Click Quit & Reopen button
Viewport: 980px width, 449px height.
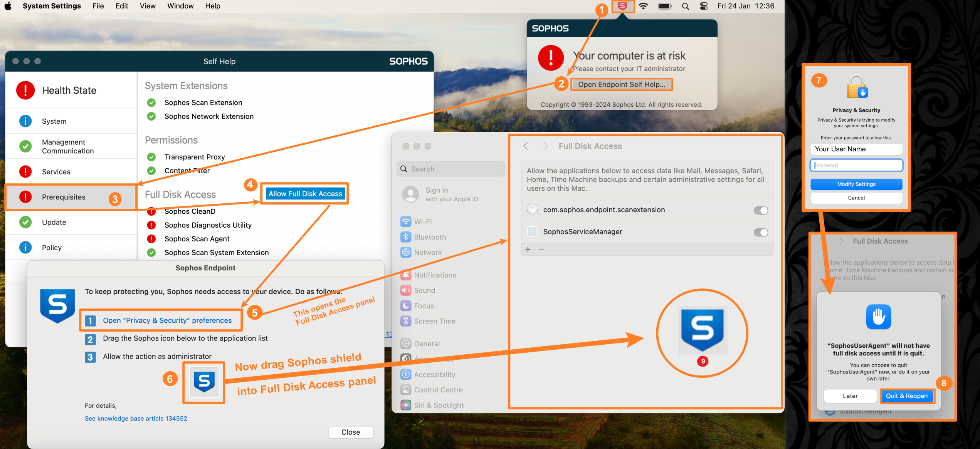(x=906, y=396)
